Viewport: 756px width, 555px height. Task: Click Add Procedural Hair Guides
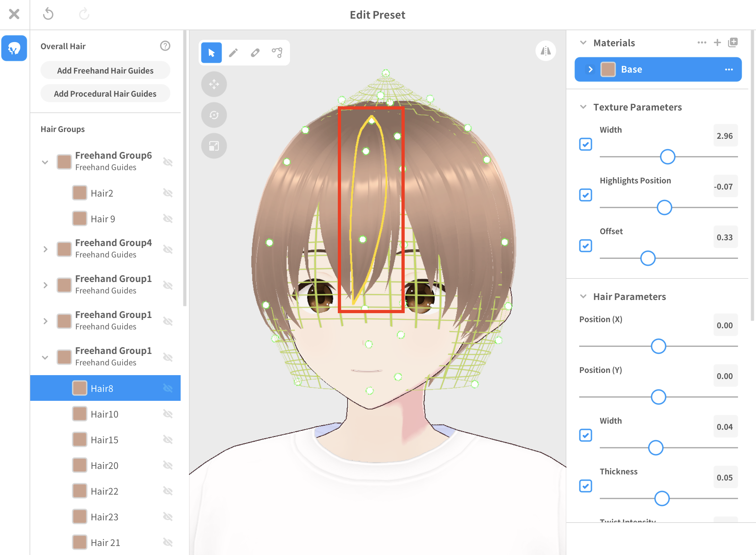tap(105, 93)
